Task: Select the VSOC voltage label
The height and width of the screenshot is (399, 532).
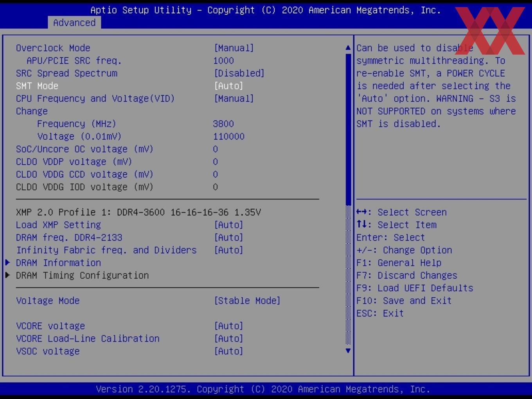Action: coord(48,351)
